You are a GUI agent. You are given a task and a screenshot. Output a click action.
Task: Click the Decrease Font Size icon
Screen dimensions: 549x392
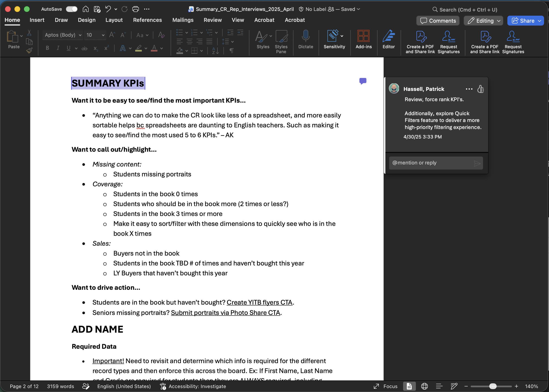[x=123, y=35]
